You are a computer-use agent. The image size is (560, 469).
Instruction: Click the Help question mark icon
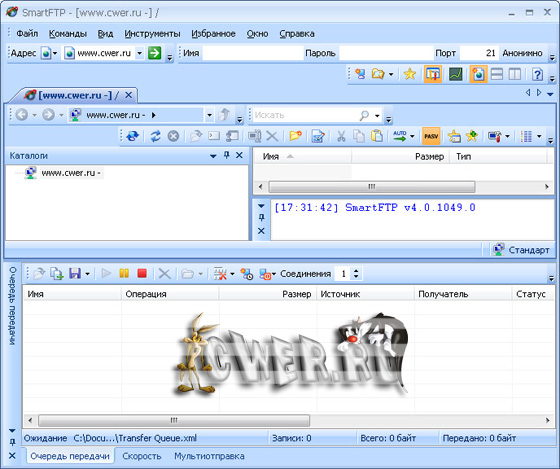click(537, 74)
